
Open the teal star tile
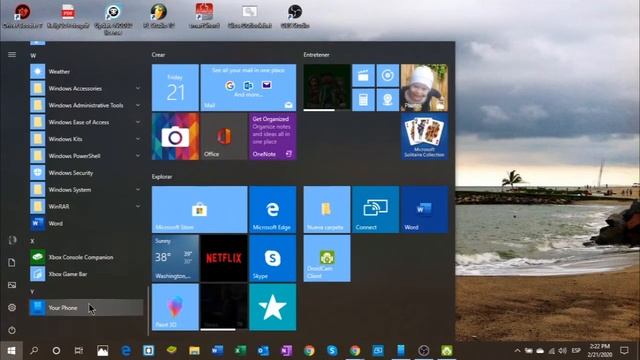coord(273,307)
